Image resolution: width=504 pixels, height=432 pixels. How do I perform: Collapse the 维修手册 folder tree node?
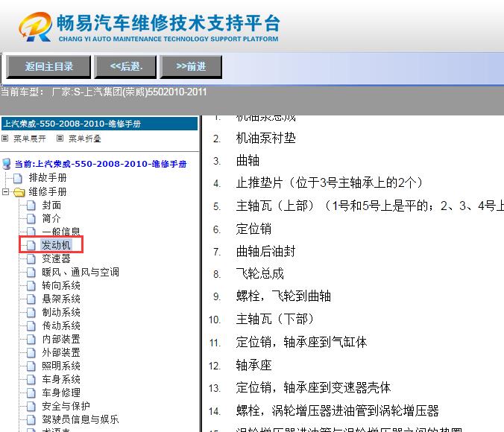click(5, 191)
